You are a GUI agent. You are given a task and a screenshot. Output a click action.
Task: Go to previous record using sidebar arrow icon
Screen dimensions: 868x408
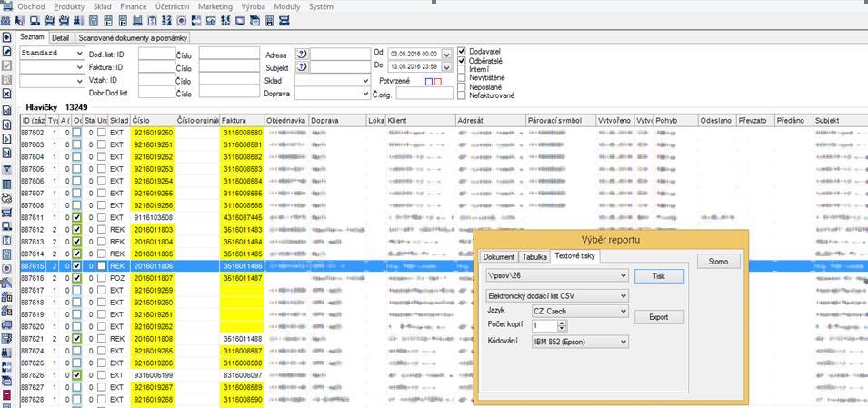tap(7, 125)
